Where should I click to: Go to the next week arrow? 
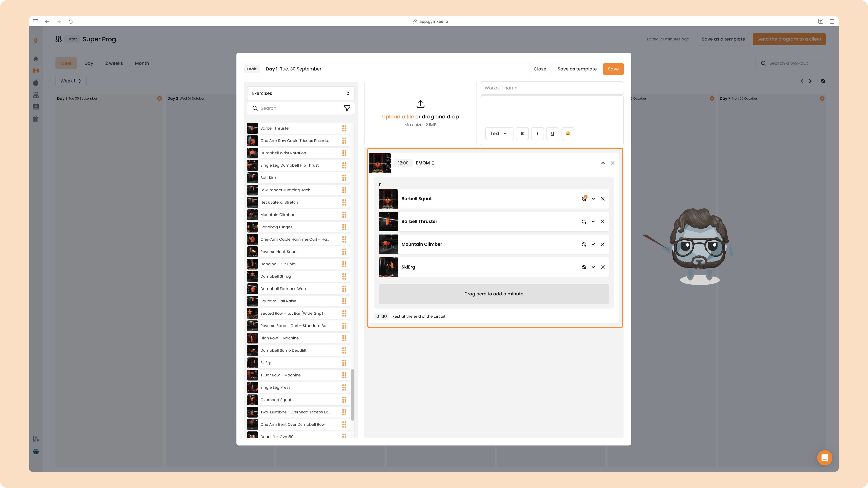(810, 81)
